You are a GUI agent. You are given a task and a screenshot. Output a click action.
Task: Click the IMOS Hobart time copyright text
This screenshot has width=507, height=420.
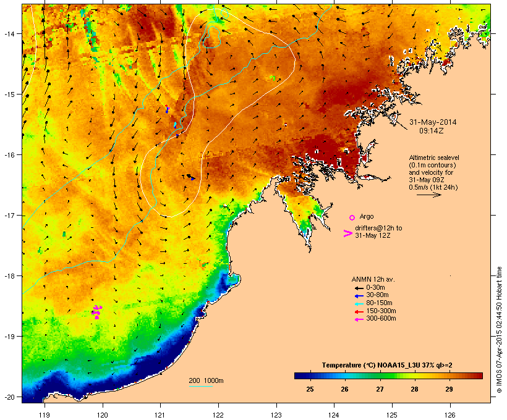tap(499, 330)
